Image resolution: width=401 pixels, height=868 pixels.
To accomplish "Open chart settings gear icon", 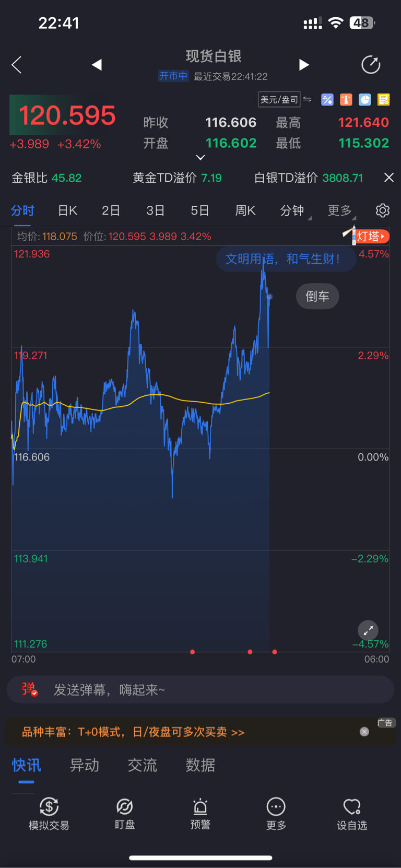I will point(383,210).
